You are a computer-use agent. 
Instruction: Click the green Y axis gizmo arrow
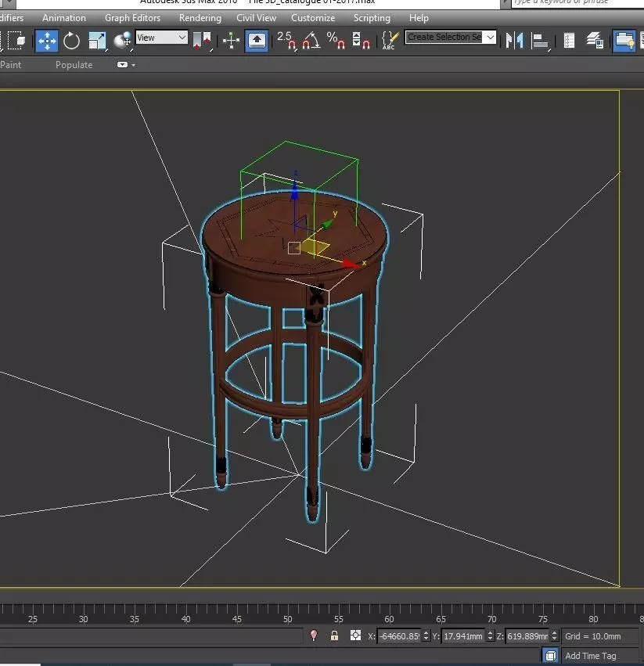tap(326, 225)
